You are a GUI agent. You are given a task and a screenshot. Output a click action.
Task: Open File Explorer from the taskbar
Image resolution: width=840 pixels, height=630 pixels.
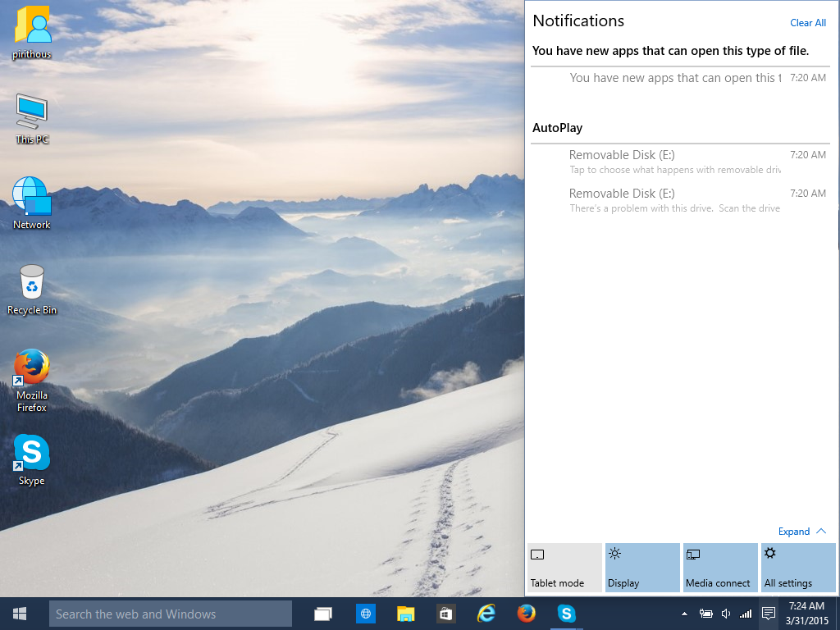[405, 614]
